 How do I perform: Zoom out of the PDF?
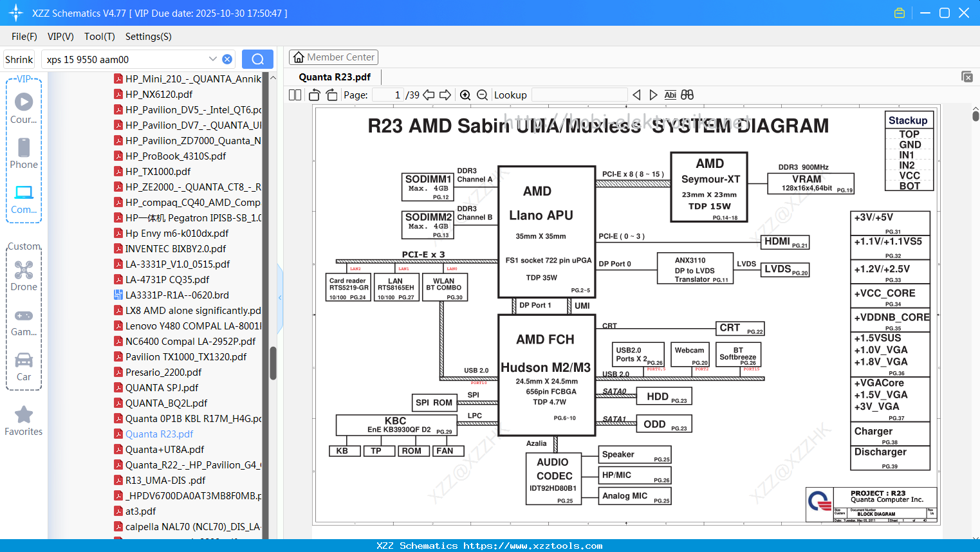coord(482,95)
